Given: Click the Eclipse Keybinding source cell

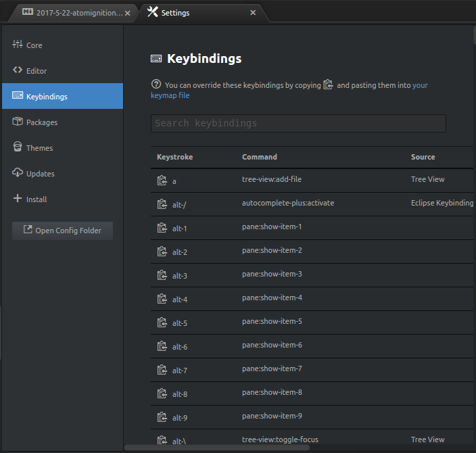Looking at the screenshot, I should [x=442, y=203].
